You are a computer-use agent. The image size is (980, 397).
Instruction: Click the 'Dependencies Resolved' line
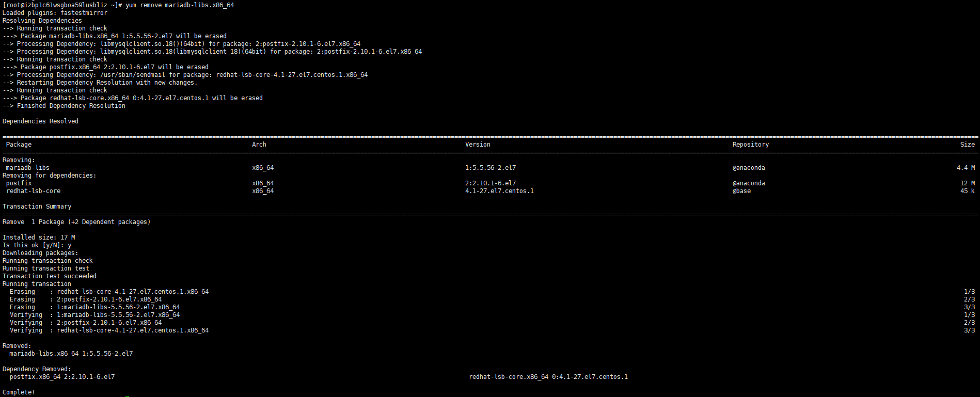point(40,121)
